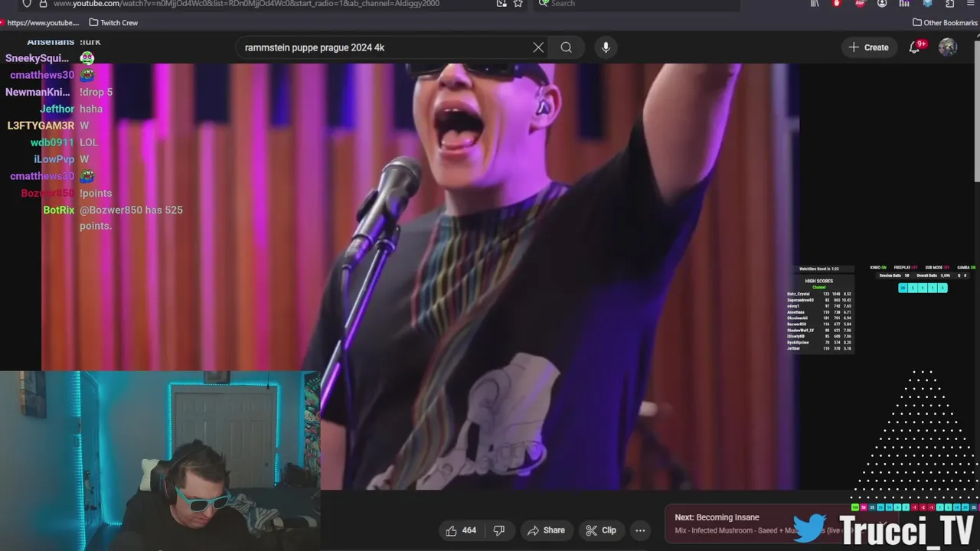Open the YouTube account avatar menu

click(x=948, y=47)
